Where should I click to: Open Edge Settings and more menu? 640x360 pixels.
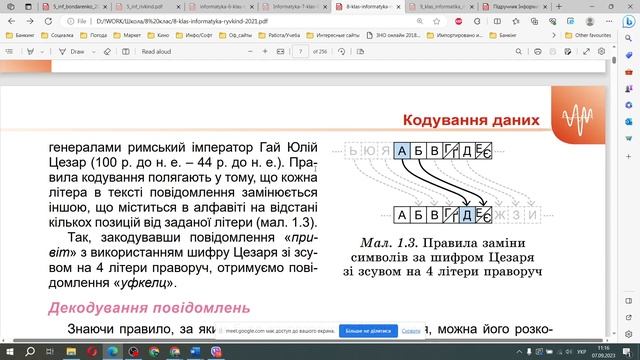pos(609,21)
